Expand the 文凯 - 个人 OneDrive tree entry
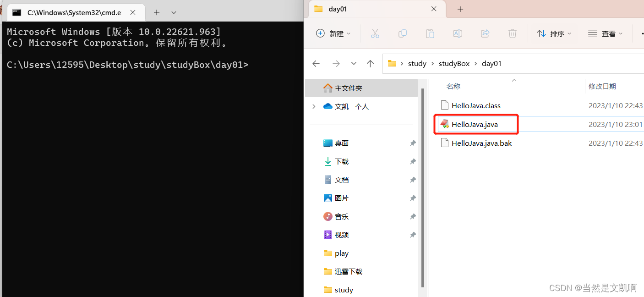644x297 pixels. click(x=314, y=106)
